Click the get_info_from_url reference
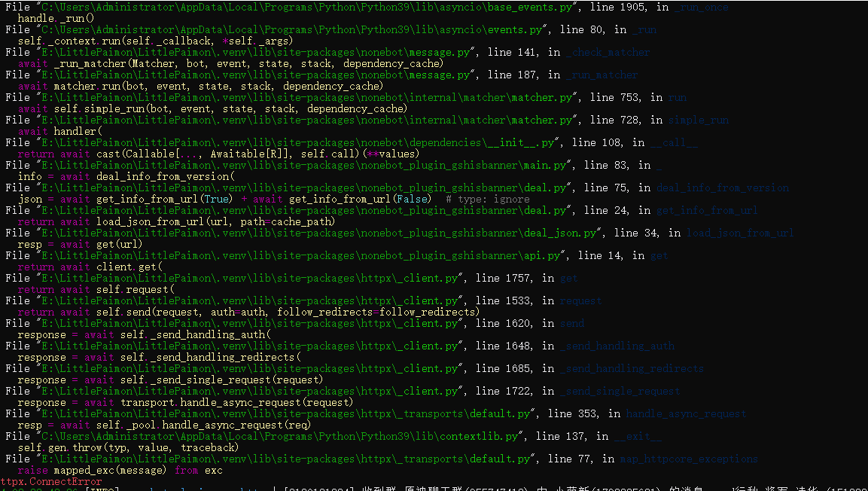This screenshot has height=491, width=868. pos(706,209)
